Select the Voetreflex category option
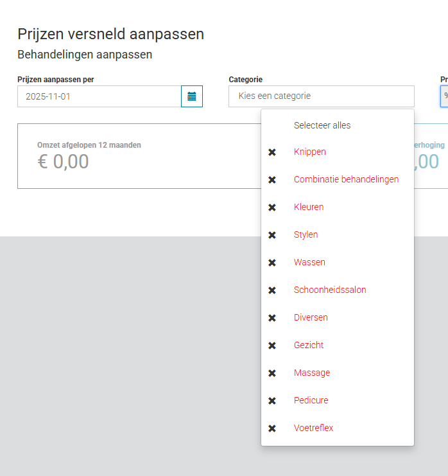 (x=313, y=428)
